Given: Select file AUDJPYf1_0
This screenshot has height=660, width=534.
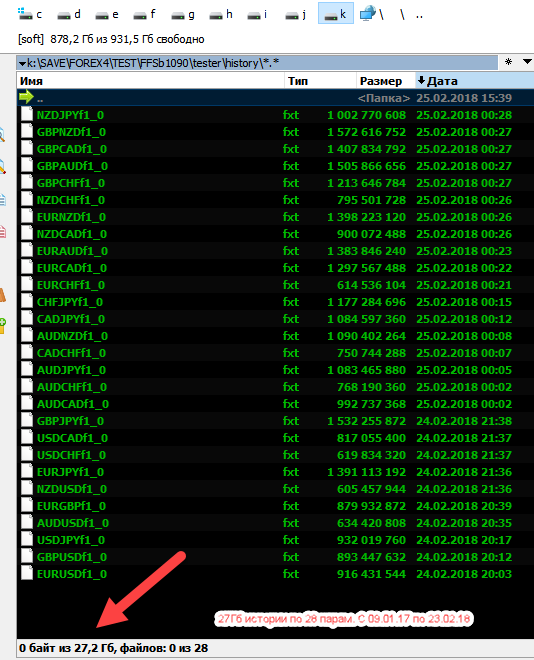Looking at the screenshot, I should coord(275,370).
